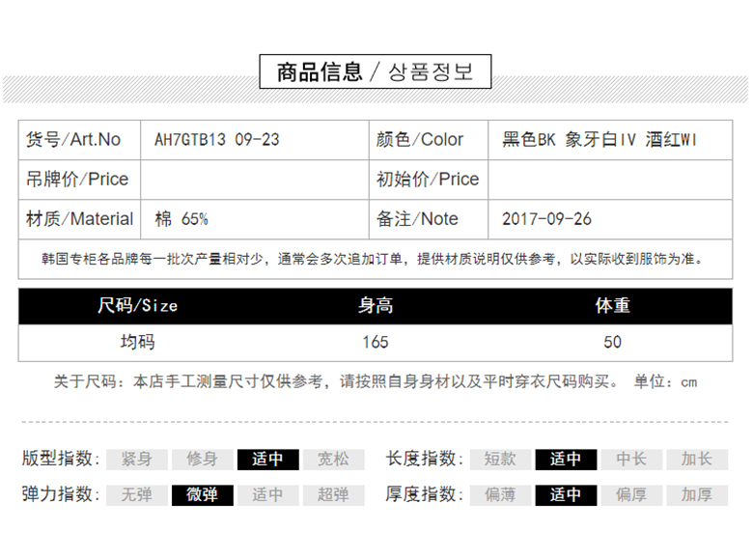Choose the 中长 length option
753x560 pixels.
[x=631, y=460]
